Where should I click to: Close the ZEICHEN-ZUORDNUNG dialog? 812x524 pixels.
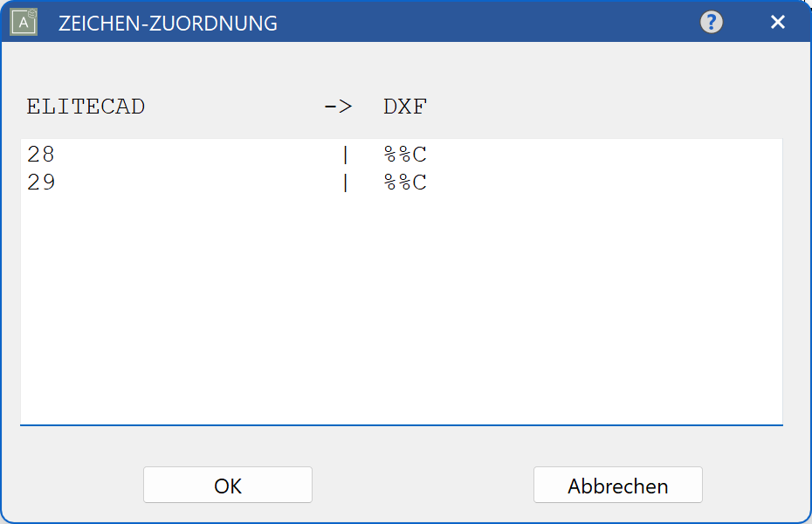777,22
